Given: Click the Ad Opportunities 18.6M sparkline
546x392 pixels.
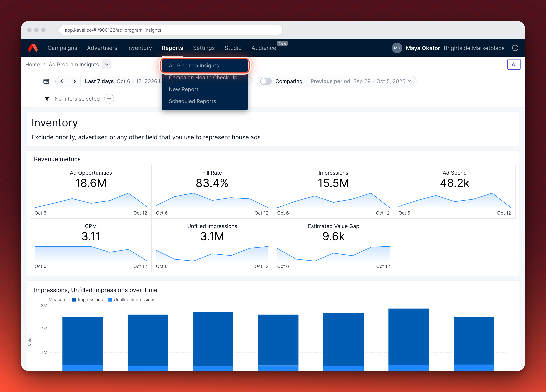Looking at the screenshot, I should coord(91,200).
